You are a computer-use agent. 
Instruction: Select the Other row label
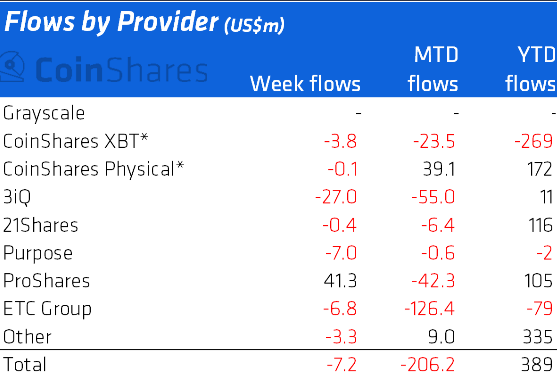point(27,337)
